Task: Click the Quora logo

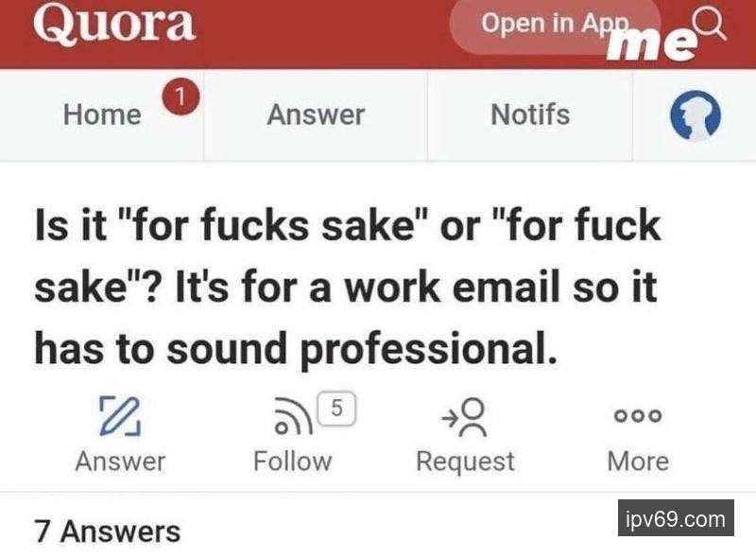Action: (113, 24)
